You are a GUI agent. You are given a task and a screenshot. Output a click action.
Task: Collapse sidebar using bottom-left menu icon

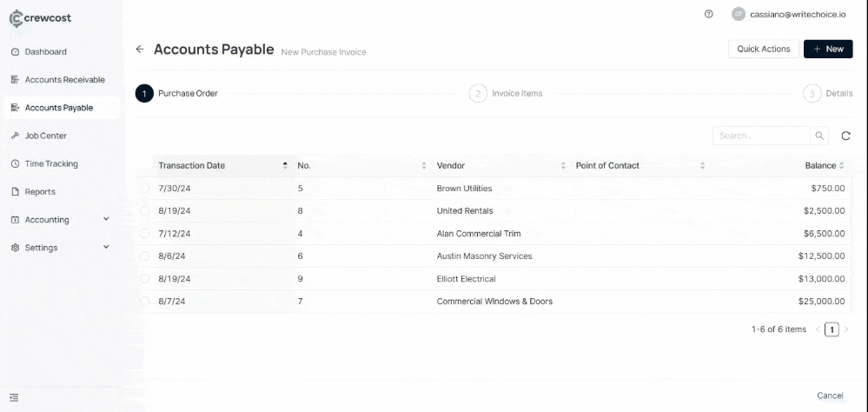click(14, 397)
